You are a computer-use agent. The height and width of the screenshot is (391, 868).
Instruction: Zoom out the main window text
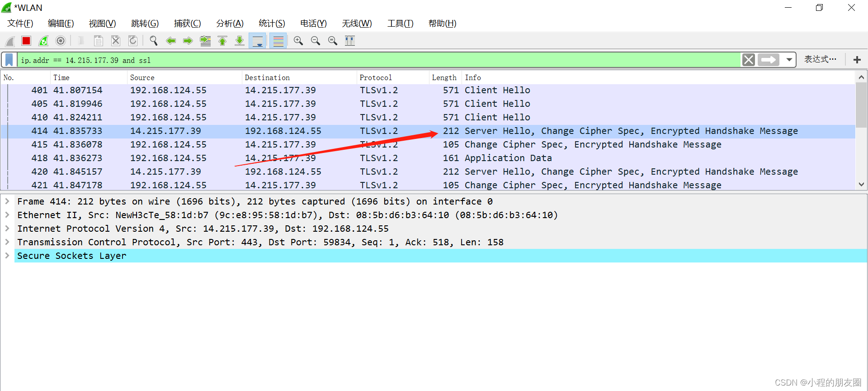click(x=316, y=41)
